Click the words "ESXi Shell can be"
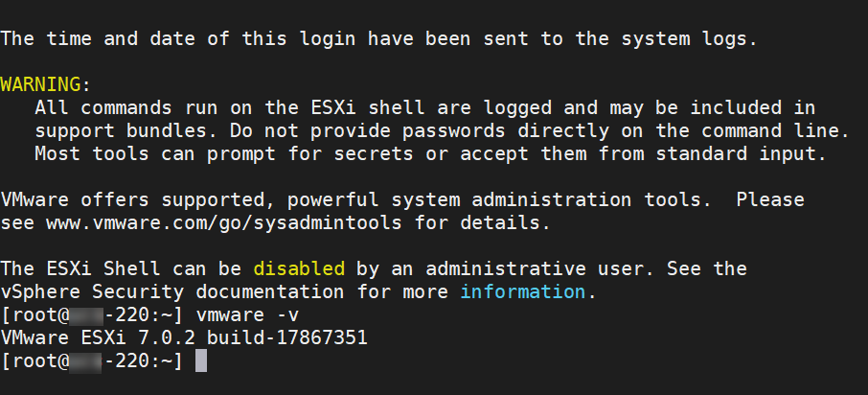This screenshot has height=395, width=868. (144, 268)
